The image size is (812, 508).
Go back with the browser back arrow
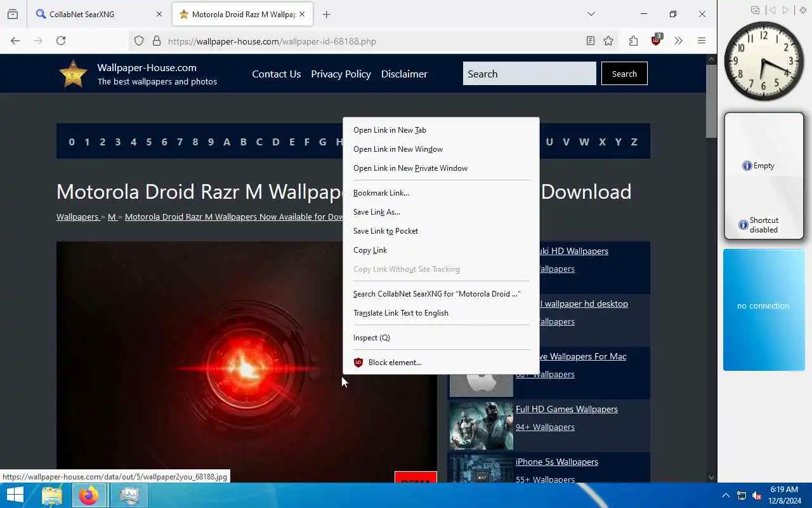pos(15,41)
